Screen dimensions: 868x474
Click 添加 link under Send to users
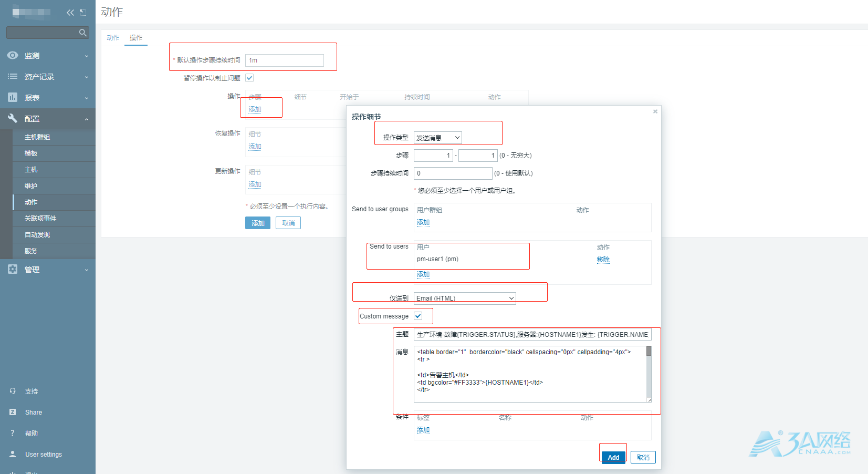(423, 274)
